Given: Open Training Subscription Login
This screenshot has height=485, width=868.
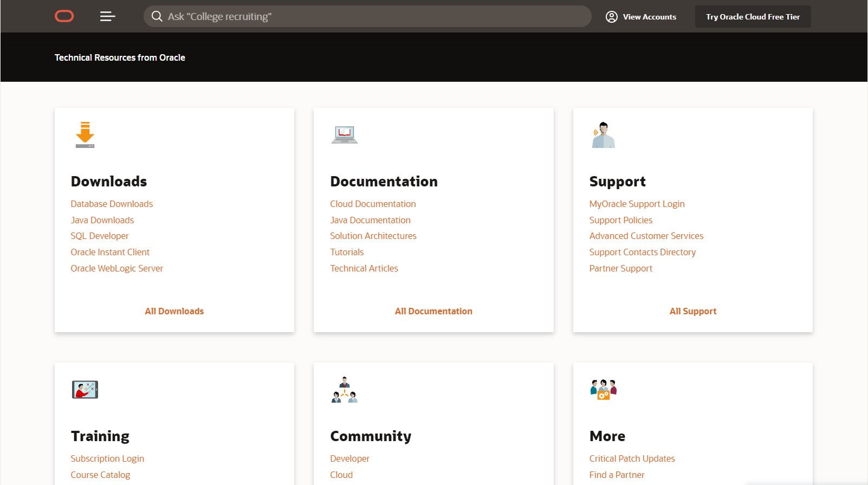Looking at the screenshot, I should pos(107,458).
